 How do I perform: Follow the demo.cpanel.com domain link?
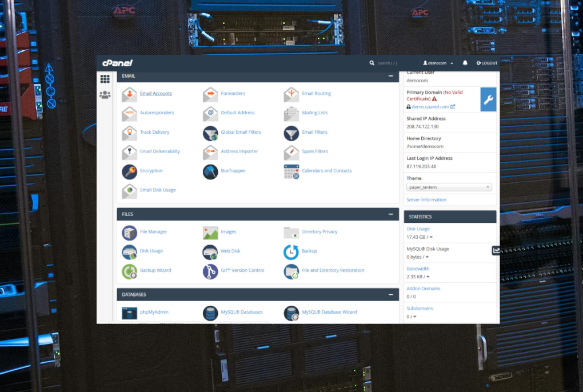pos(430,107)
